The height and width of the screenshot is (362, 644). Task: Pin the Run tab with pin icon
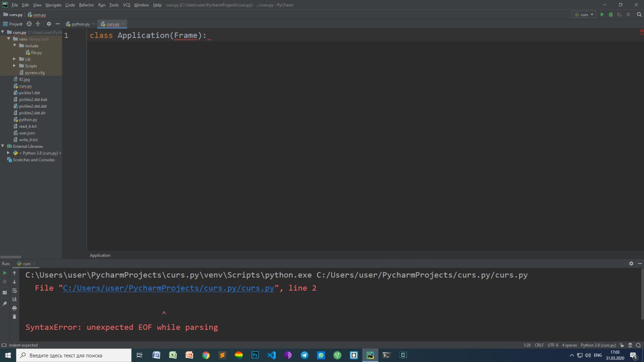coord(5,304)
